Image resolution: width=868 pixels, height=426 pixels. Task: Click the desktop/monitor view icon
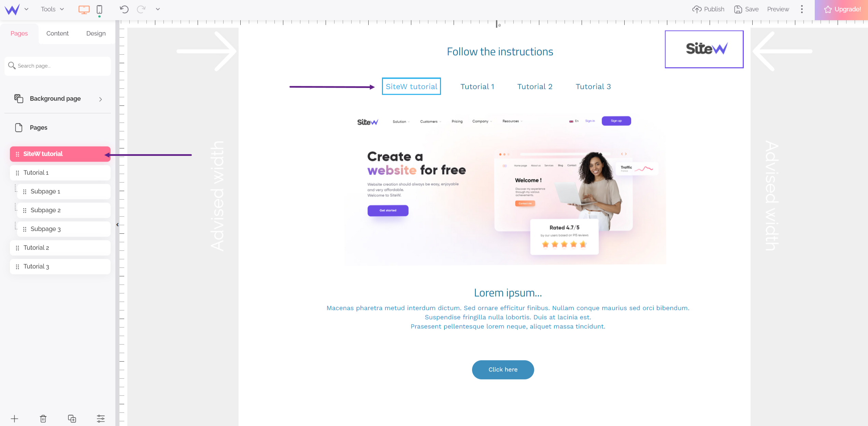[84, 9]
